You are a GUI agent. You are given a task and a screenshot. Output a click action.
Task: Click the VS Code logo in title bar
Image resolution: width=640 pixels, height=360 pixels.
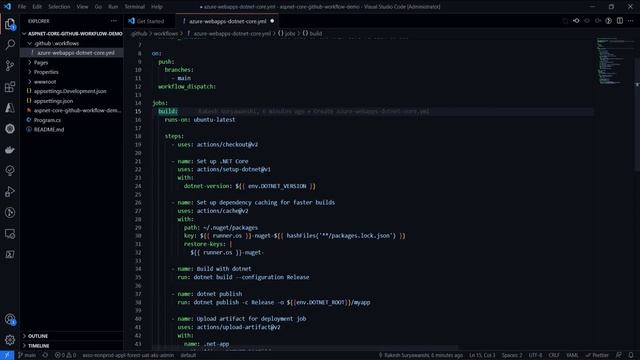[x=7, y=7]
